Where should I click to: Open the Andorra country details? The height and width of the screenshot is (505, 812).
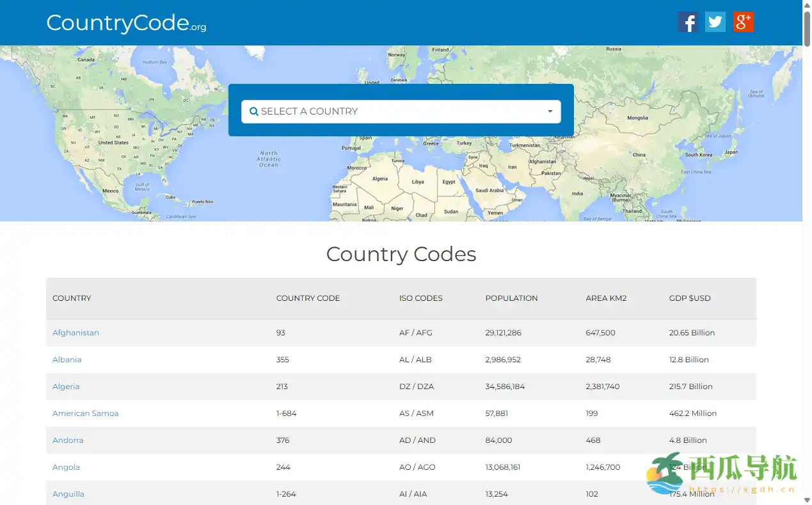click(x=67, y=440)
